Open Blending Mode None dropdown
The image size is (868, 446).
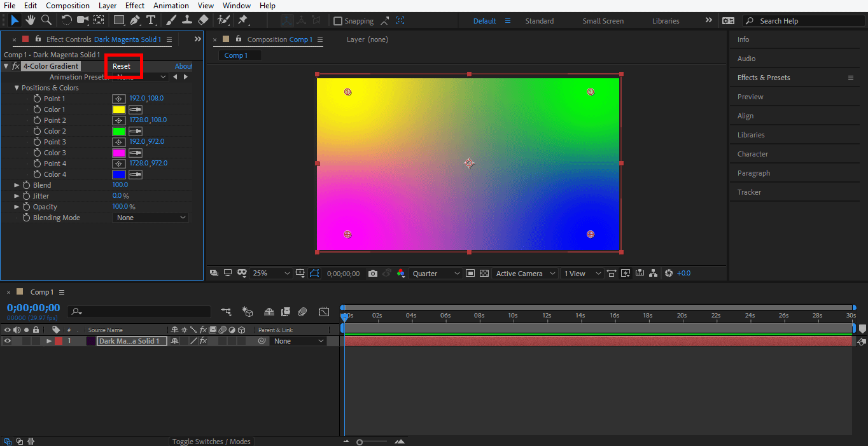151,218
